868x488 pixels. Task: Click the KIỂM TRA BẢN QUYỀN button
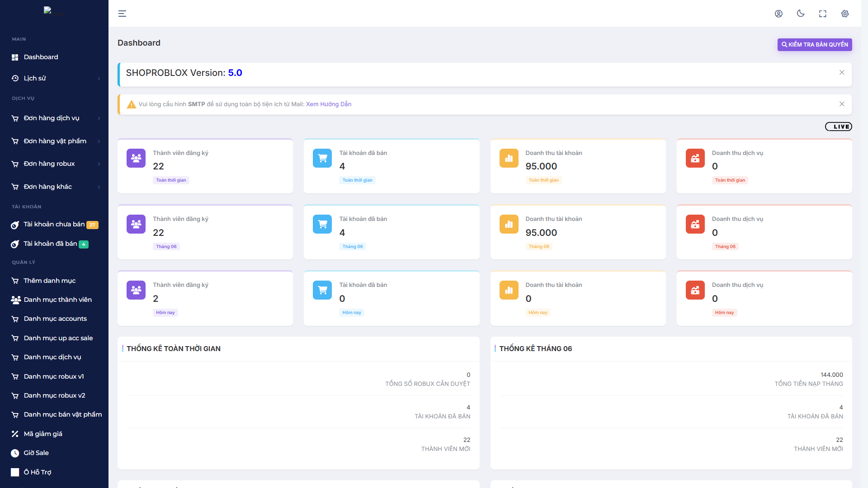(814, 44)
